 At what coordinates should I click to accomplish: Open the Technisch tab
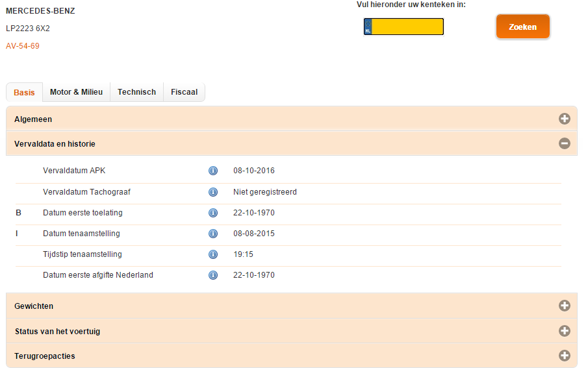136,92
